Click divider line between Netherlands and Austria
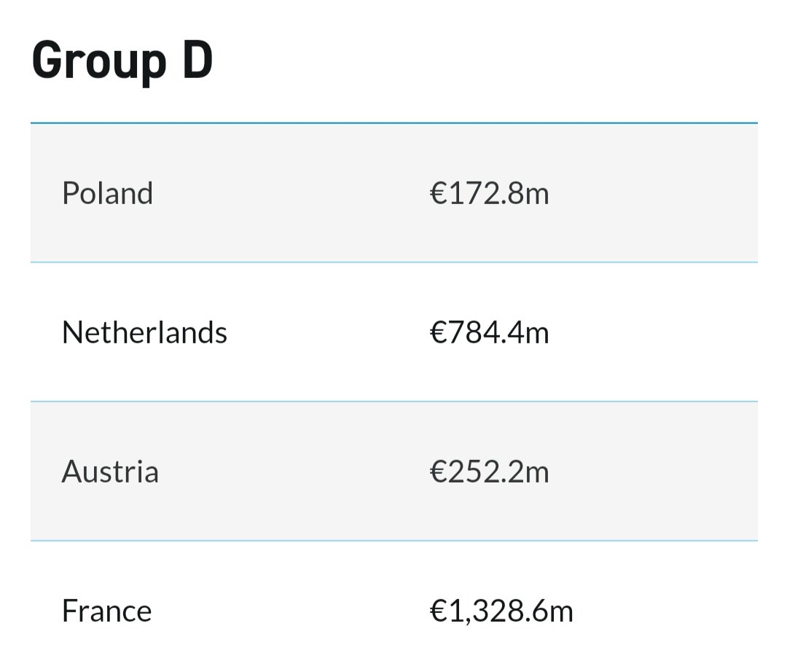Image resolution: width=787 pixels, height=672 pixels. coord(394,402)
